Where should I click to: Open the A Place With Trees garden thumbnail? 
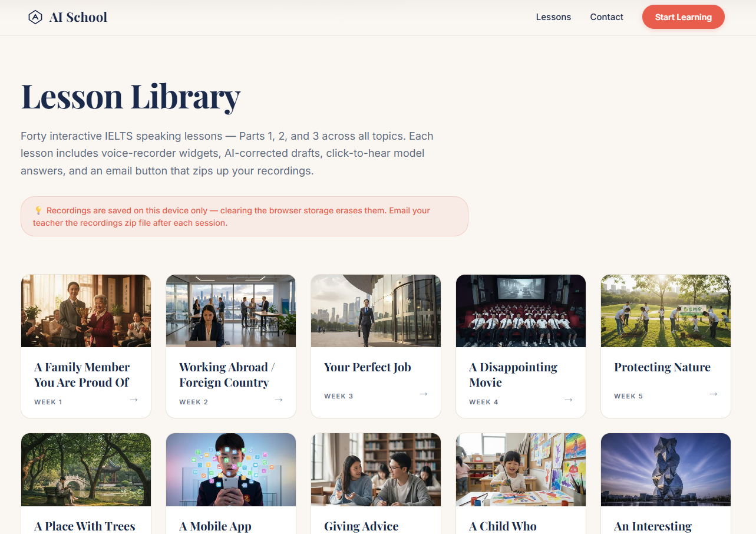[86, 470]
